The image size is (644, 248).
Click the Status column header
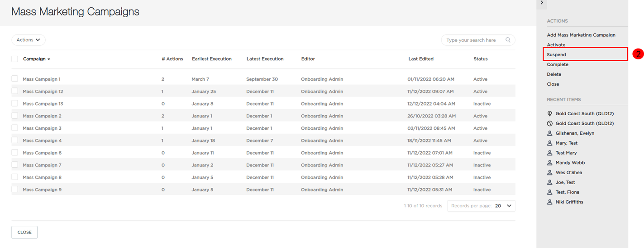click(x=481, y=59)
